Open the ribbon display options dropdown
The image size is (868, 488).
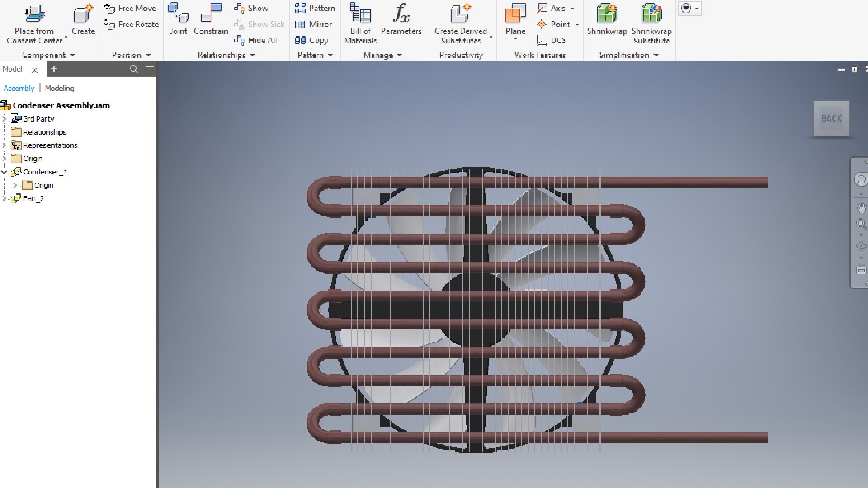point(690,8)
